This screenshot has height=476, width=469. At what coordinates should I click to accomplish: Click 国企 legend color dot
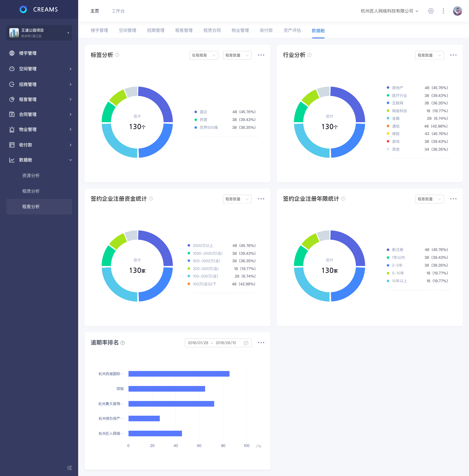point(196,112)
